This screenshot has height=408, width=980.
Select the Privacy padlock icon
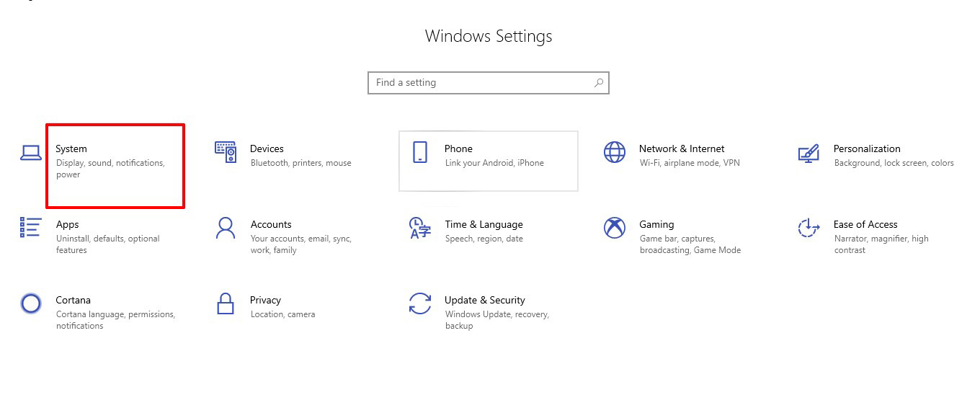coord(226,303)
